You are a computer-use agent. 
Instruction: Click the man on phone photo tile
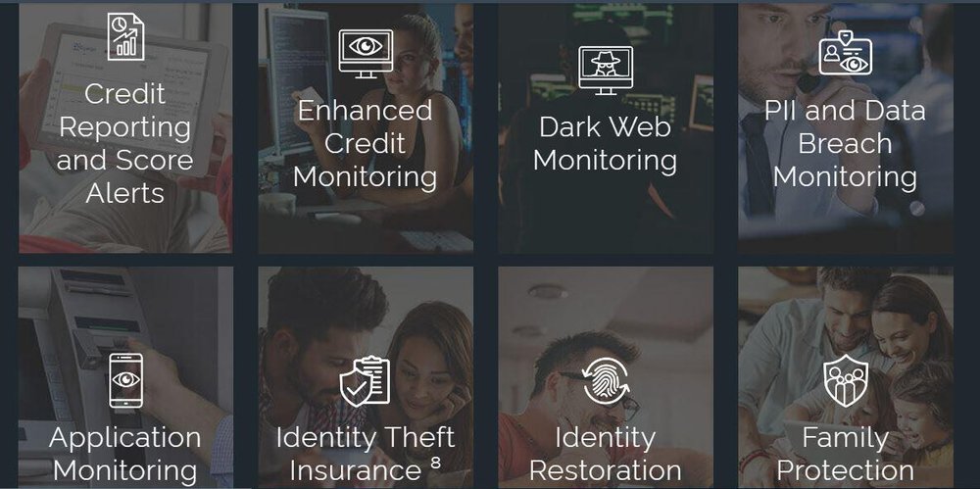tap(846, 128)
